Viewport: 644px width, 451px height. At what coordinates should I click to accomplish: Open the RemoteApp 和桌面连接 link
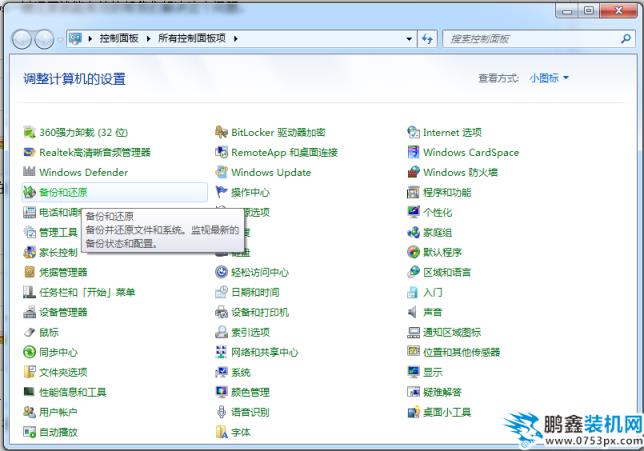pyautogui.click(x=284, y=152)
